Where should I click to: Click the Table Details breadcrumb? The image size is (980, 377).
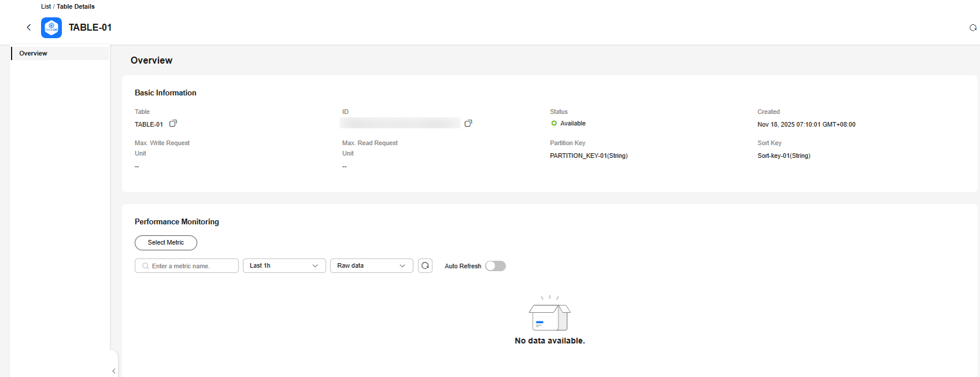(x=76, y=6)
